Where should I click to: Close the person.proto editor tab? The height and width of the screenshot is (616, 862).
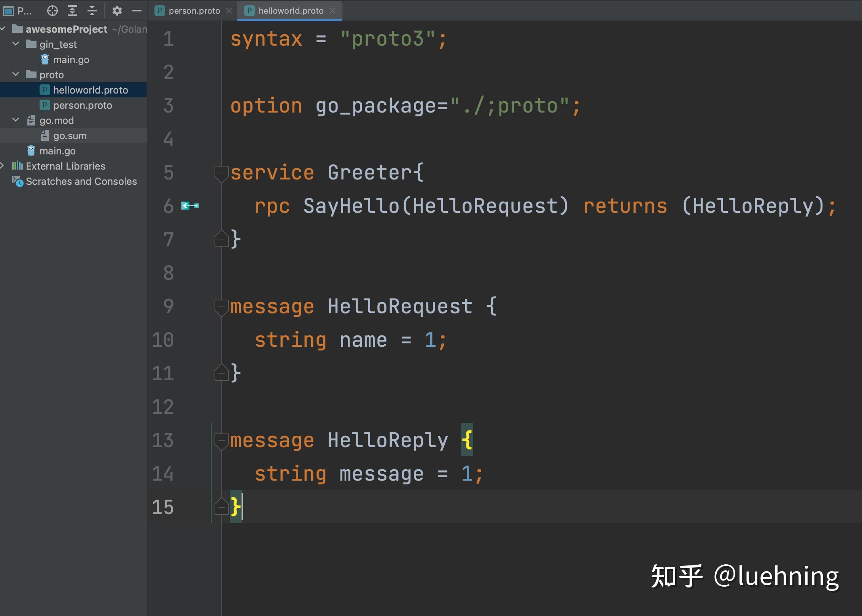click(229, 11)
